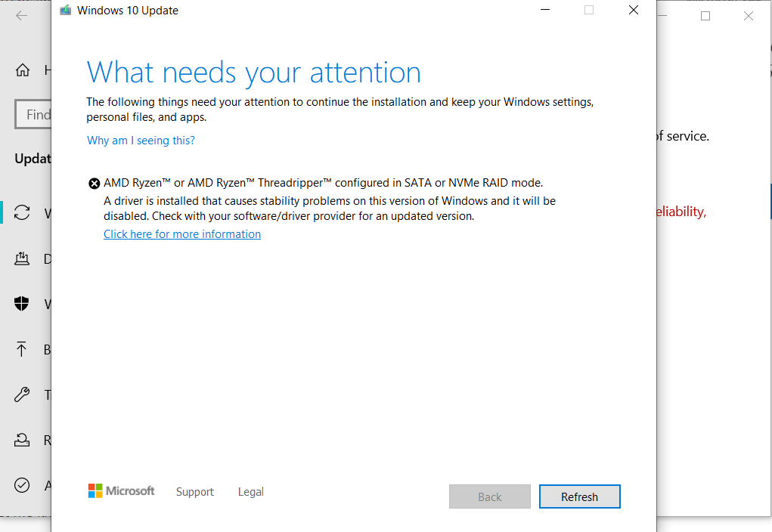Click the 'of service.' text in Settings window
The image size is (772, 532).
click(x=684, y=136)
